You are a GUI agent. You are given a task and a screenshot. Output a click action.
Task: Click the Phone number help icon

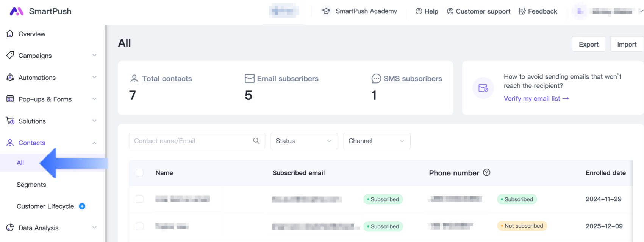point(487,172)
